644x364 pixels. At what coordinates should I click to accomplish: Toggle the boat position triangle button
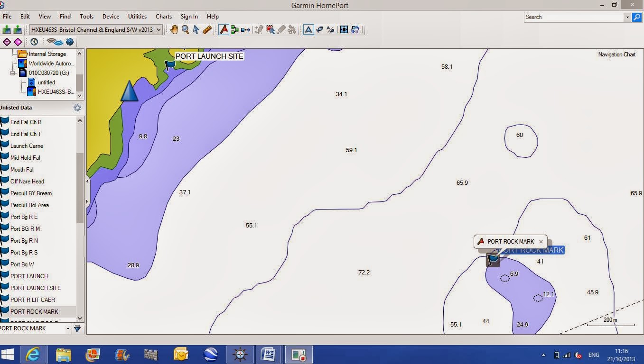[308, 30]
